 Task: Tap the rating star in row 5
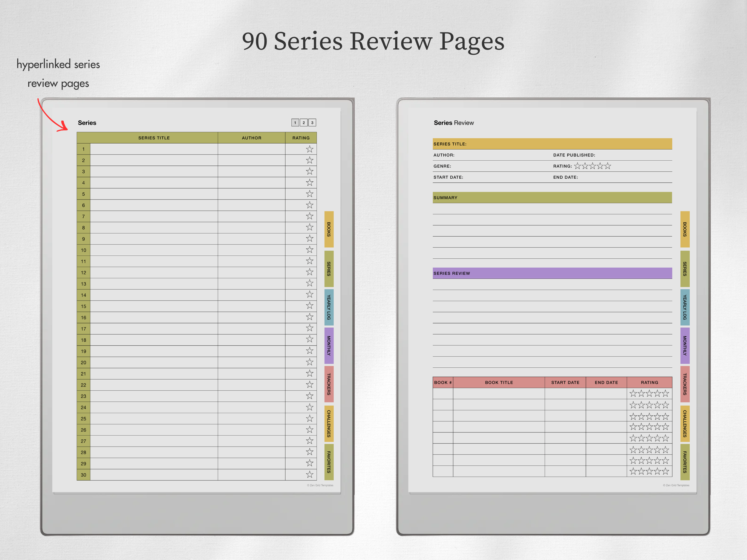(310, 194)
